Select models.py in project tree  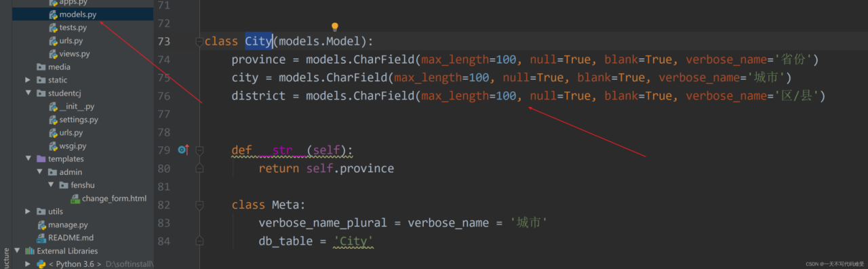coord(78,14)
